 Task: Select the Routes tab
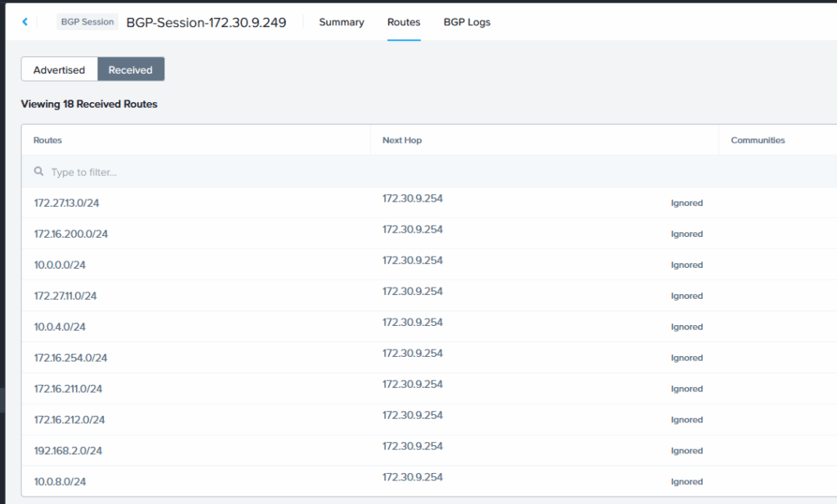click(404, 22)
